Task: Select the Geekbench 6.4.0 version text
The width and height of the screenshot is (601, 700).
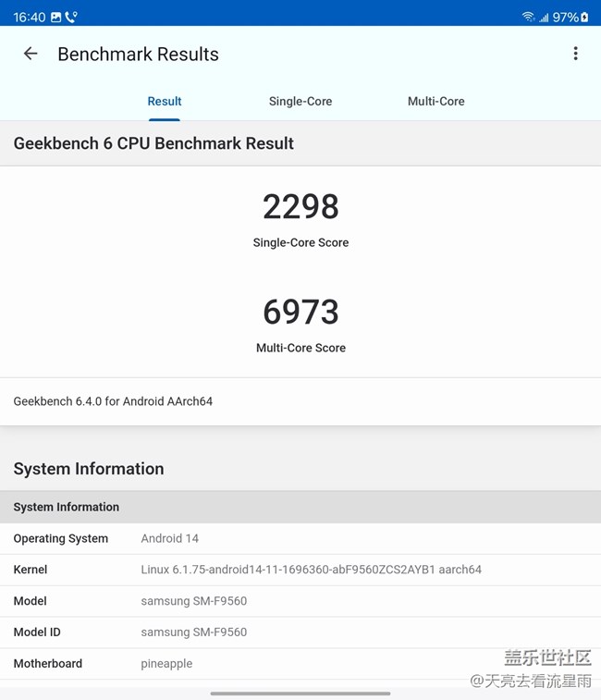Action: coord(113,401)
